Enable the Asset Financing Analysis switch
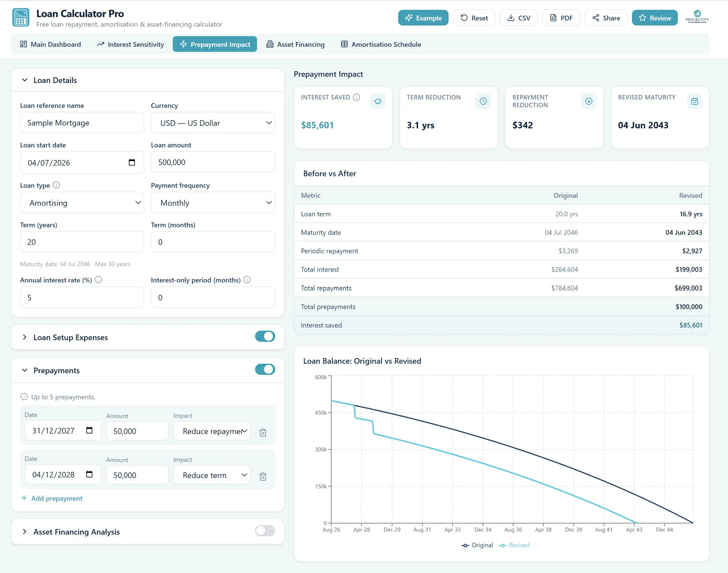728x573 pixels. [265, 531]
